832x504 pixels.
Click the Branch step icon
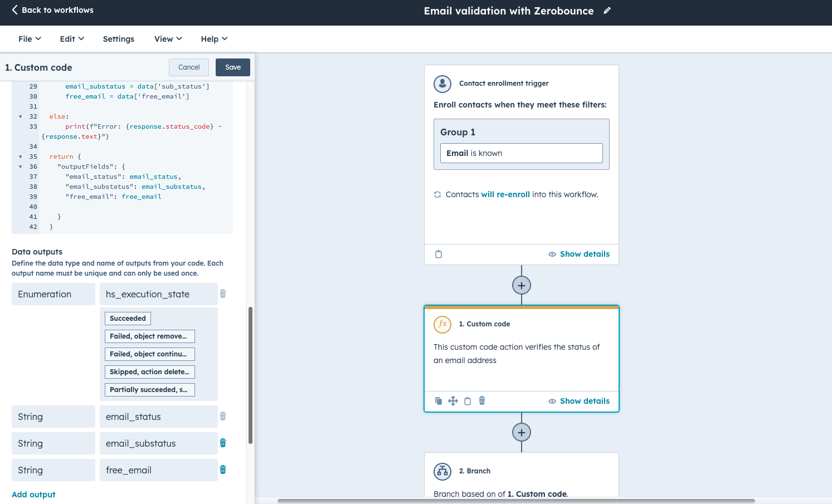(442, 471)
